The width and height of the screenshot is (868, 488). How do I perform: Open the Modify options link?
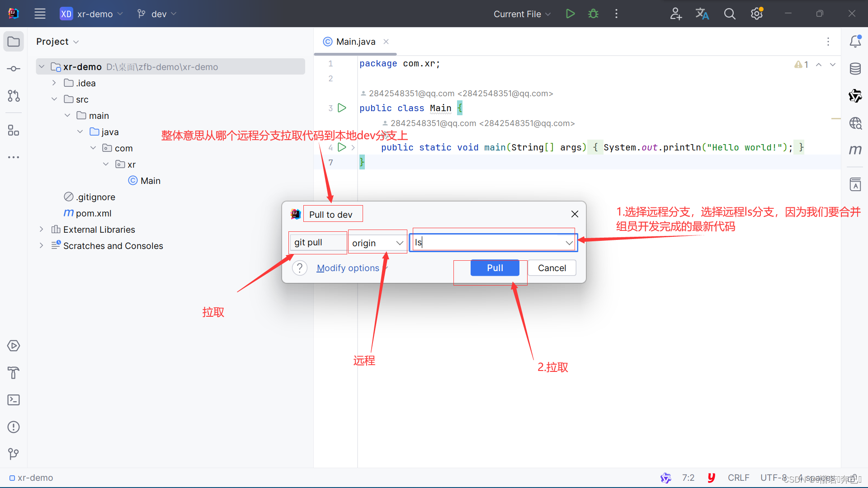pyautogui.click(x=349, y=267)
